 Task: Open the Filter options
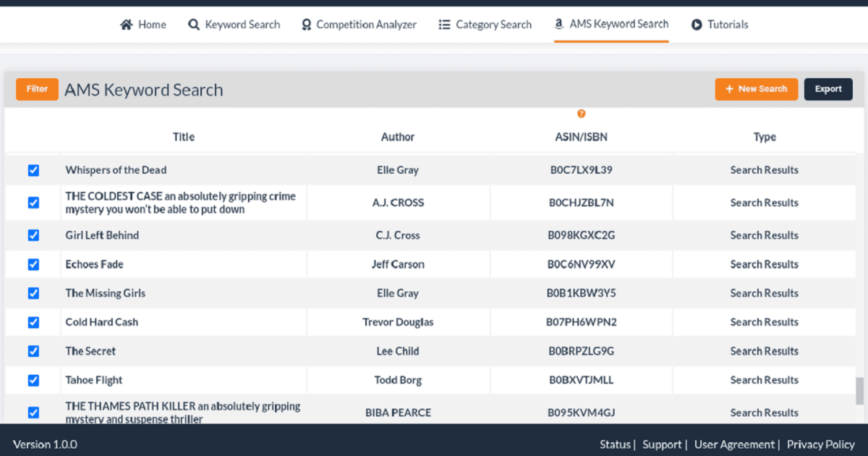(x=37, y=89)
